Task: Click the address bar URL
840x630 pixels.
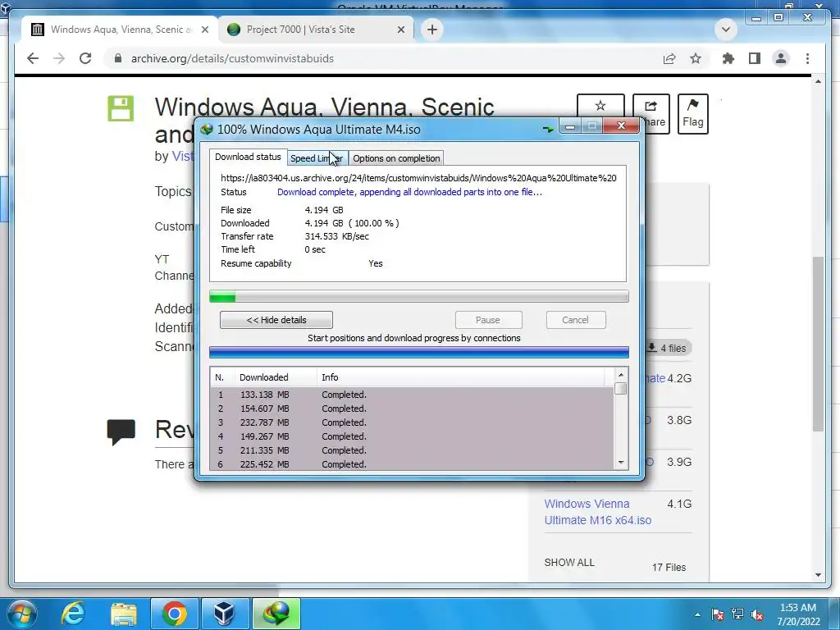Action: (232, 58)
